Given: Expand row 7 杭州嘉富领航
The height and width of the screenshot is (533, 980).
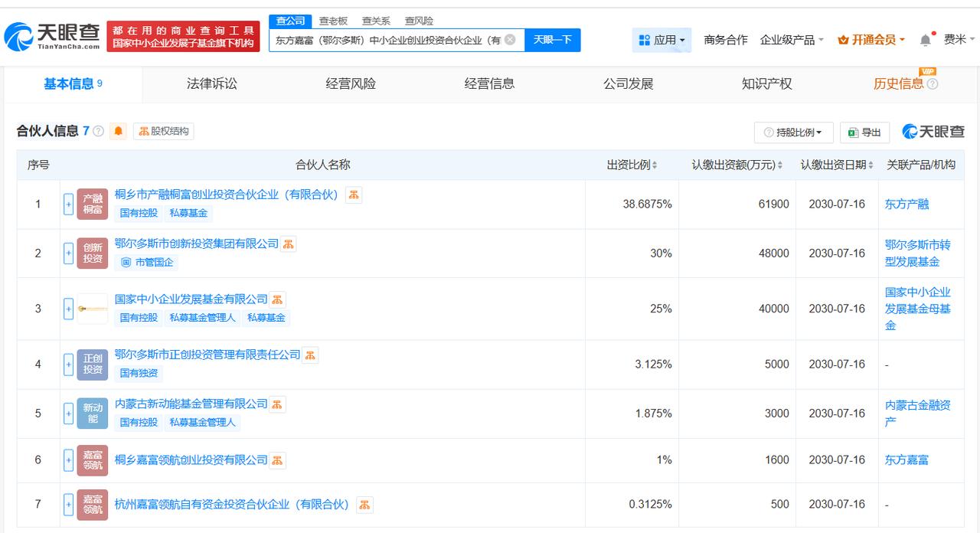Looking at the screenshot, I should tap(68, 504).
